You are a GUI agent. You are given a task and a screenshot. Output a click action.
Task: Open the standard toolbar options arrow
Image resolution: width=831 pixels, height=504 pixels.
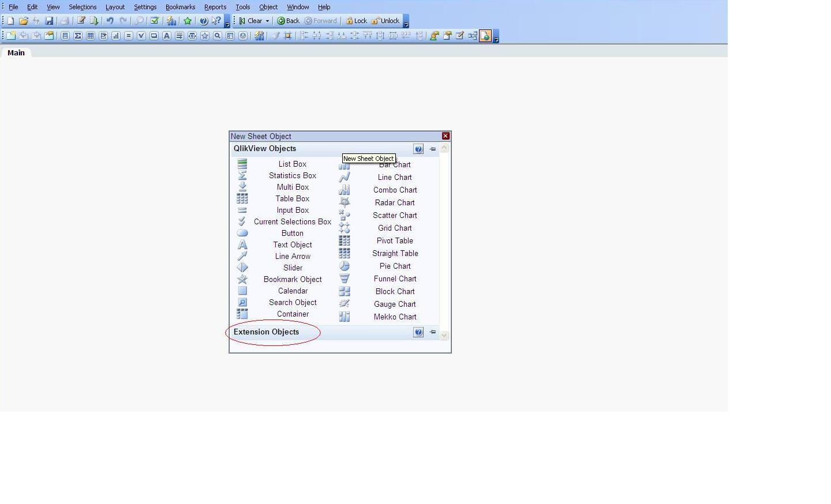227,21
